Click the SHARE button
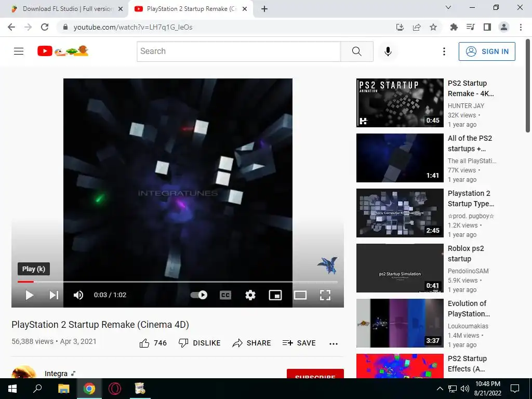This screenshot has width=532, height=399. pos(251,343)
